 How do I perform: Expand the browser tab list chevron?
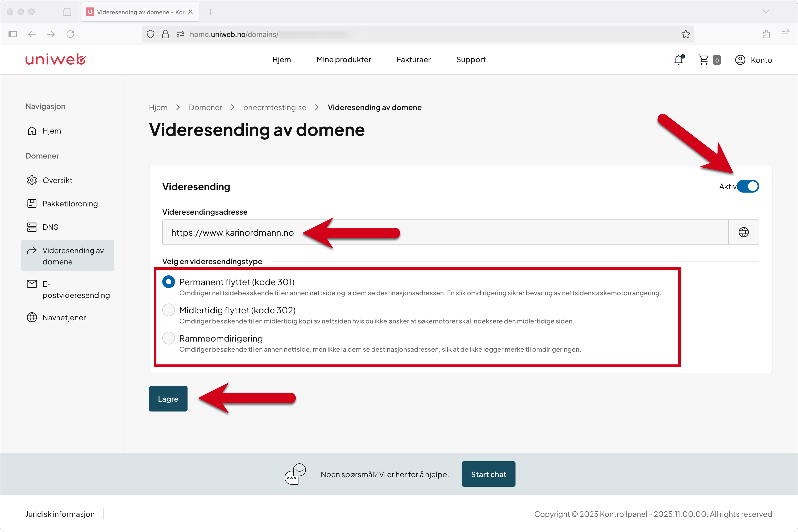click(x=766, y=12)
